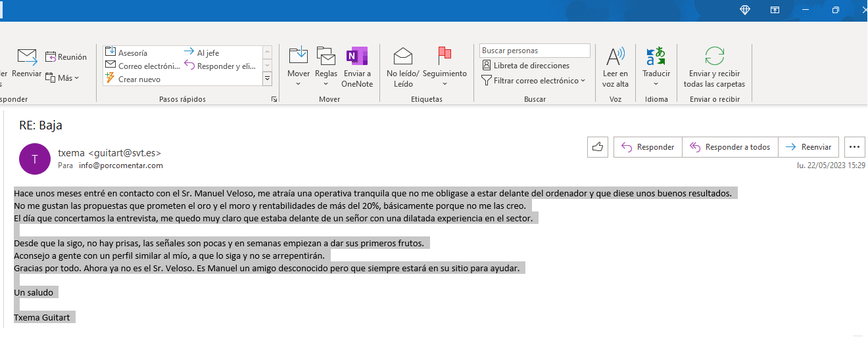
Task: Click sender name txema guitart@svt.es
Action: [x=109, y=153]
